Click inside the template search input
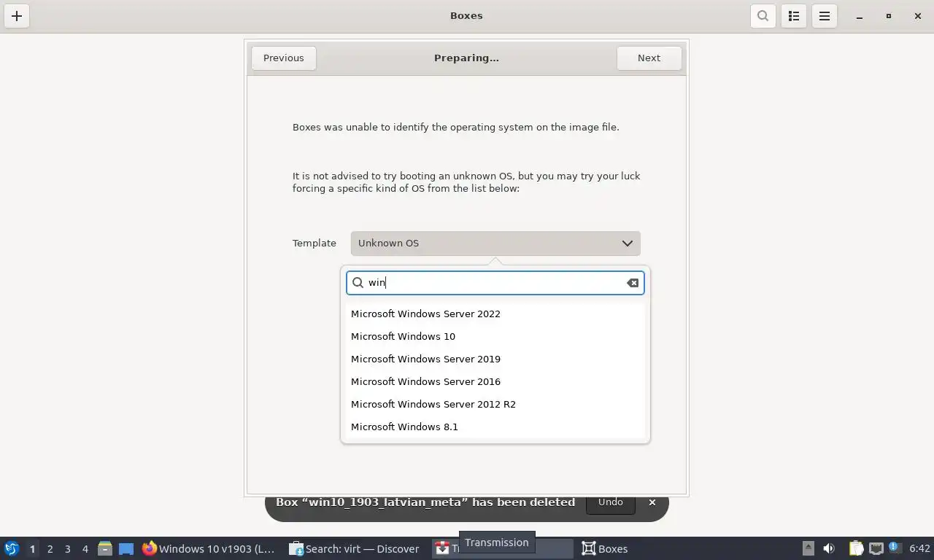934x560 pixels. click(495, 283)
